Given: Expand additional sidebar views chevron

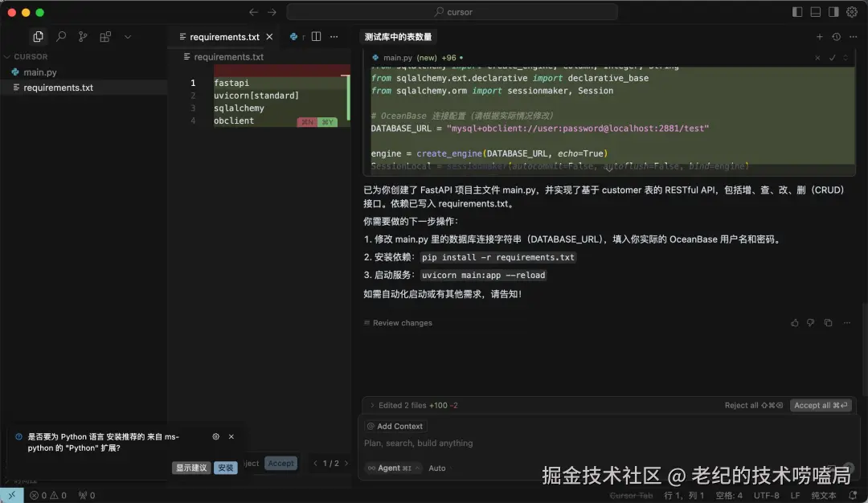Looking at the screenshot, I should 128,36.
